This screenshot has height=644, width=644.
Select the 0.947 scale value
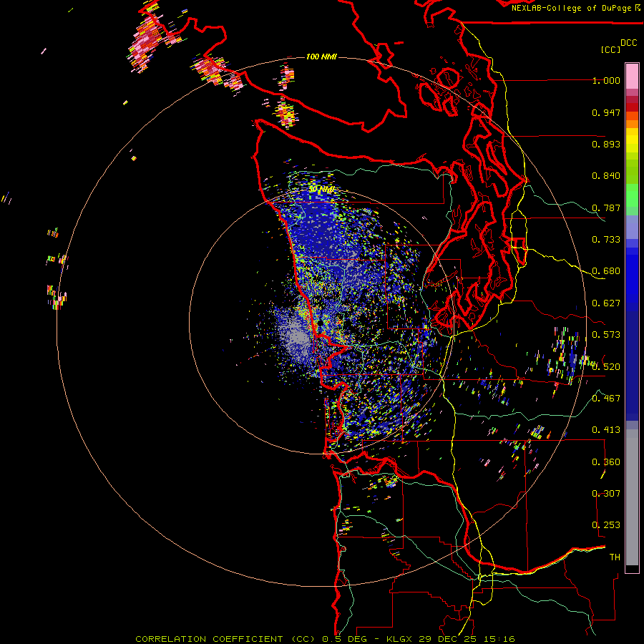point(606,112)
